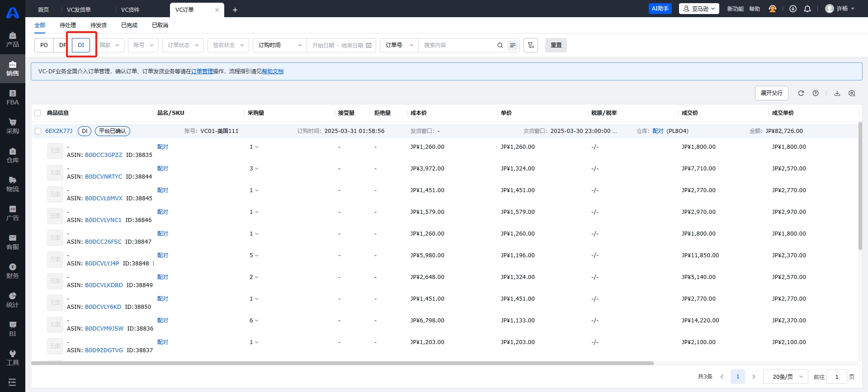The image size is (868, 392).
Task: Open ASIN B0DCVNRTYC link
Action: tap(104, 177)
